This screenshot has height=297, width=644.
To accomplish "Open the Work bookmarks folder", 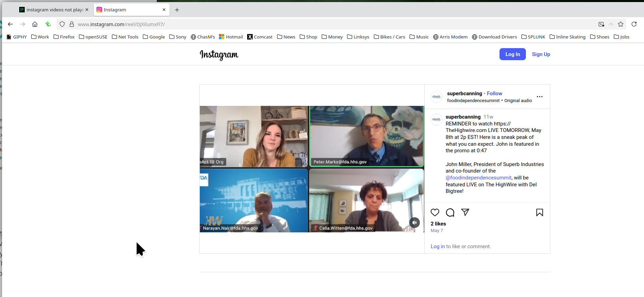I will pyautogui.click(x=40, y=37).
